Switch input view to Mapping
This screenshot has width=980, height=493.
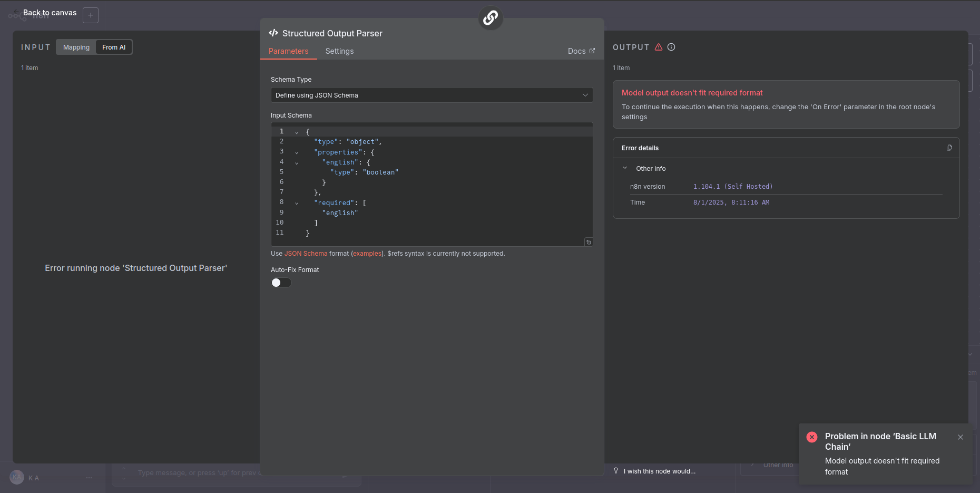tap(76, 47)
